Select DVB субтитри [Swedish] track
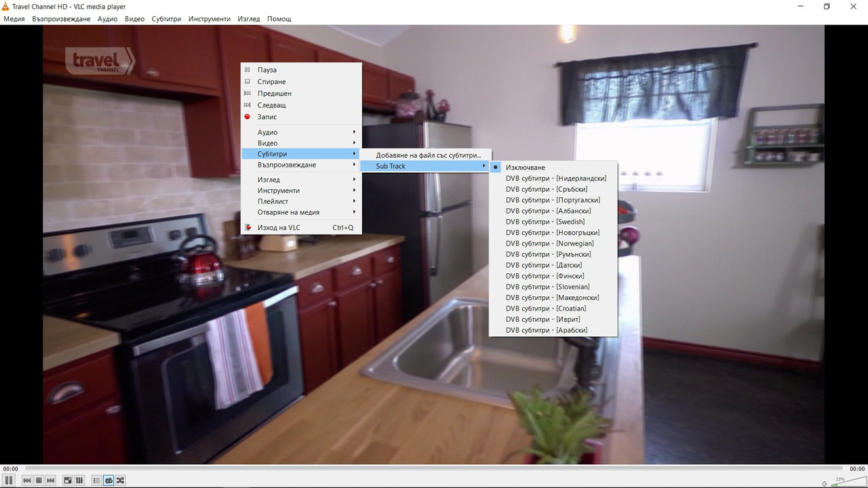Screen dimensions: 868x488 point(553,222)
